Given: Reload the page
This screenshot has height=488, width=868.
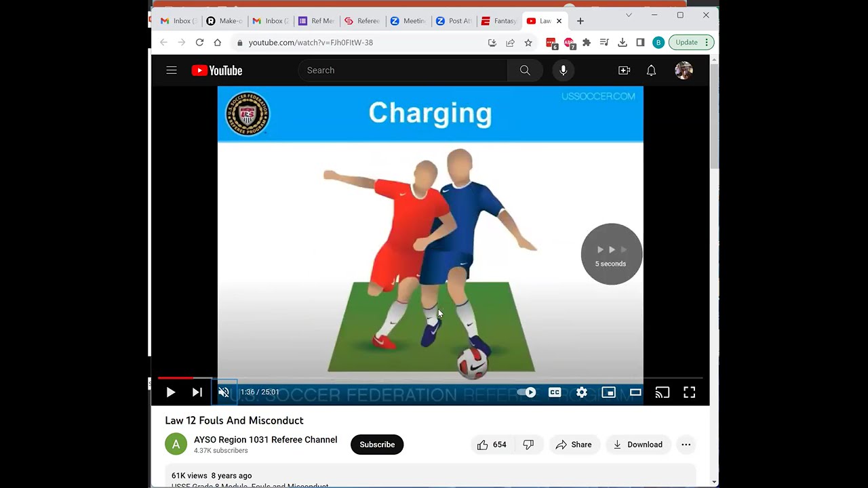Looking at the screenshot, I should pos(199,43).
